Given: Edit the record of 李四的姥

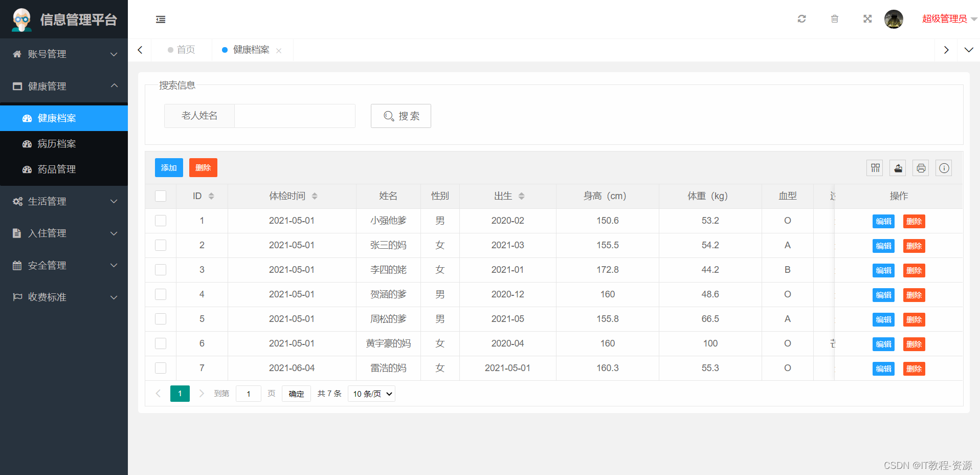Looking at the screenshot, I should pyautogui.click(x=883, y=270).
